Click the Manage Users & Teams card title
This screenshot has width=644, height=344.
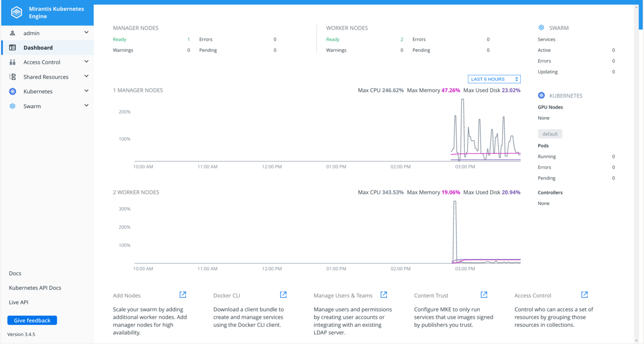coord(343,296)
